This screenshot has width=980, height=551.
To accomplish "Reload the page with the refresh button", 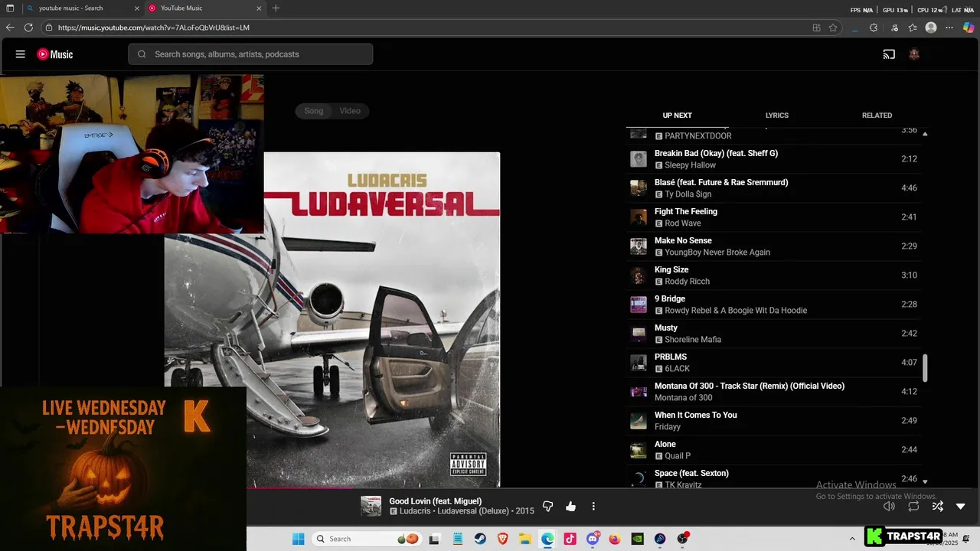I will click(28, 28).
